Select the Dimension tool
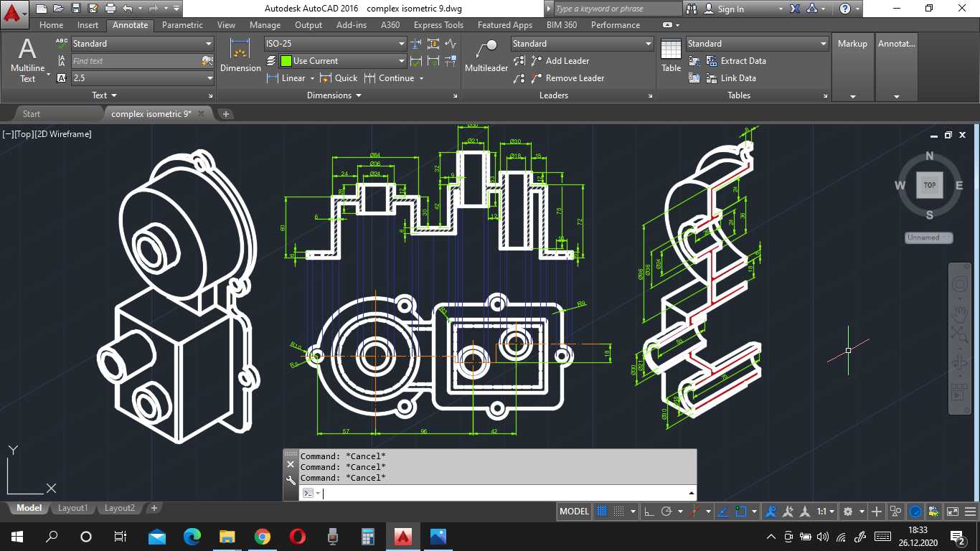The width and height of the screenshot is (980, 551). coord(240,55)
